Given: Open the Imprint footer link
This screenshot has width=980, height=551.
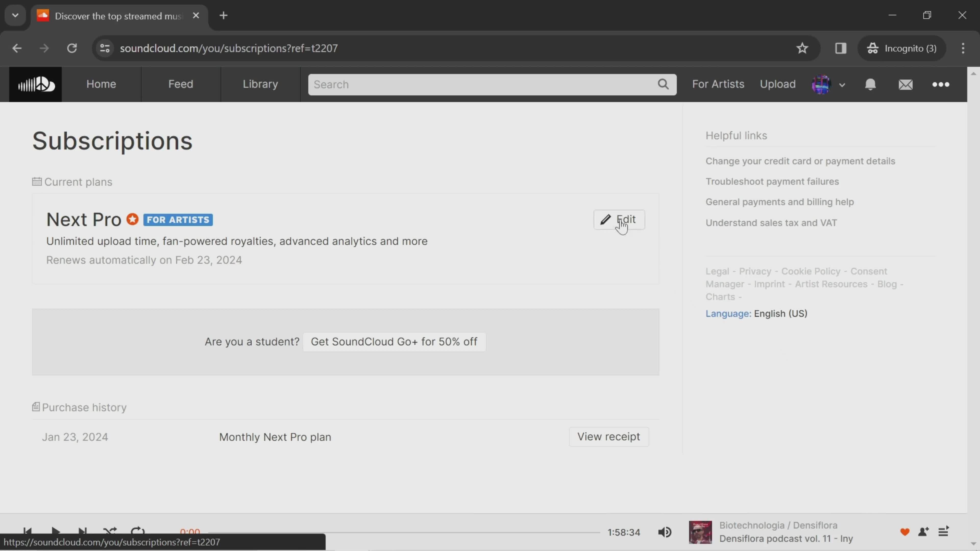Looking at the screenshot, I should [769, 284].
